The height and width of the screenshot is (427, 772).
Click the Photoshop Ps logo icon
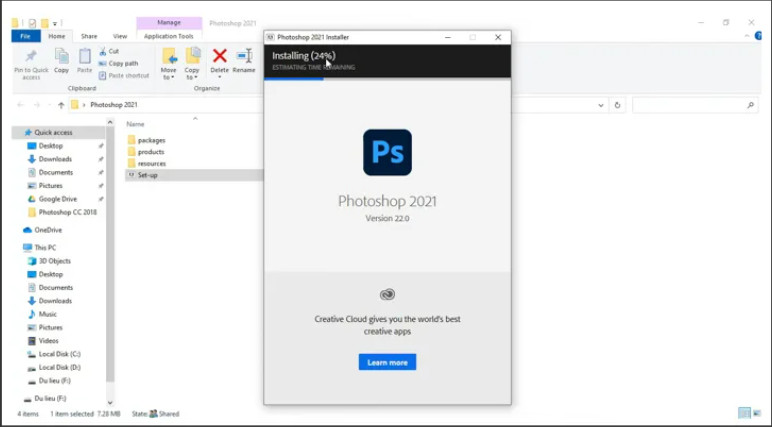pos(387,153)
